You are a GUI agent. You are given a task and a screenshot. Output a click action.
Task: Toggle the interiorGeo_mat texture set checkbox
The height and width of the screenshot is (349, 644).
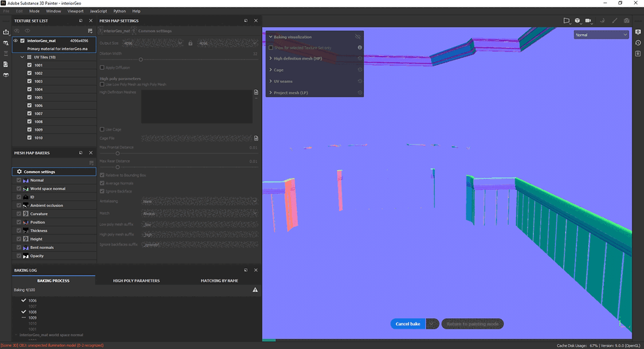click(22, 41)
